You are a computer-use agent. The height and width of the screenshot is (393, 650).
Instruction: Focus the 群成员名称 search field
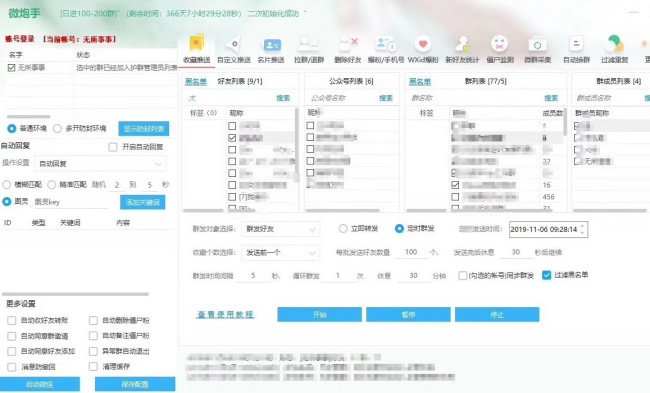pyautogui.click(x=608, y=98)
